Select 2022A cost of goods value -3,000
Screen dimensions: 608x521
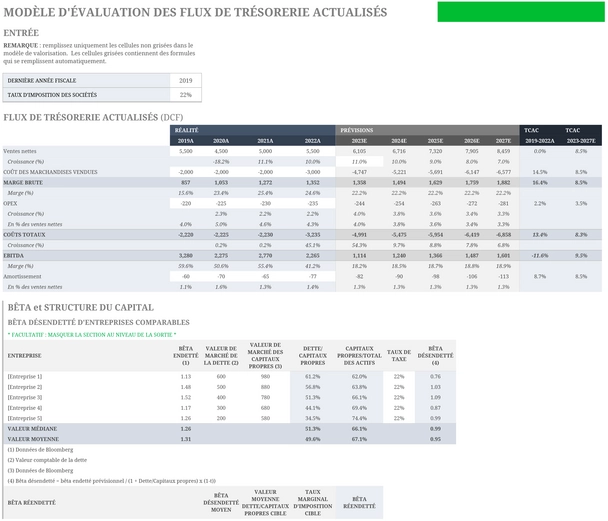pyautogui.click(x=313, y=172)
